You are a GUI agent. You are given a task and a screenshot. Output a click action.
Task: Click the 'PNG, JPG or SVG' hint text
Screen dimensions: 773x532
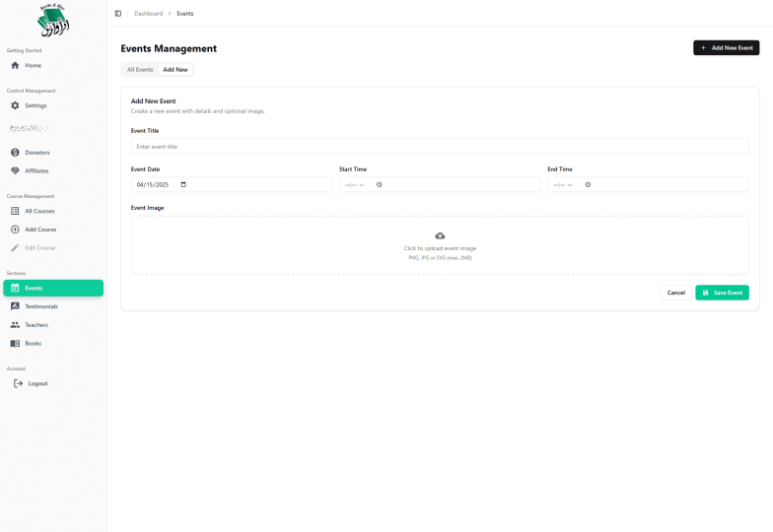point(440,258)
